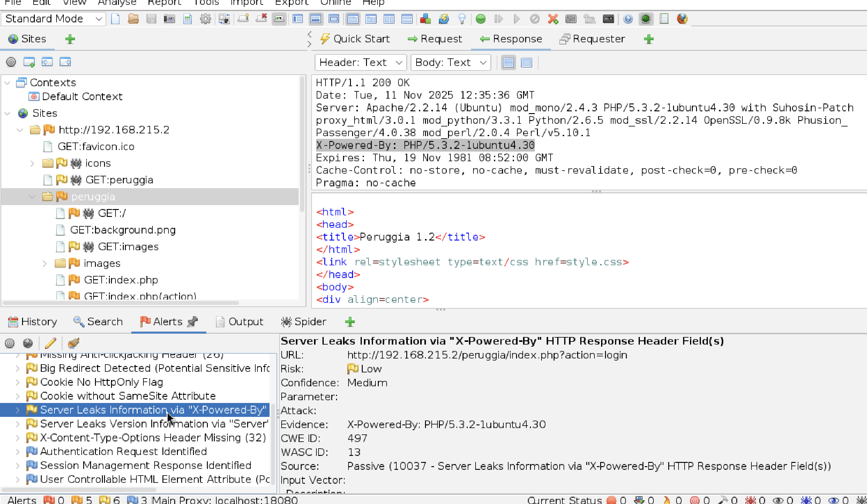The height and width of the screenshot is (504, 867).
Task: Select GET:index.php in the Sites tree
Action: (x=121, y=280)
